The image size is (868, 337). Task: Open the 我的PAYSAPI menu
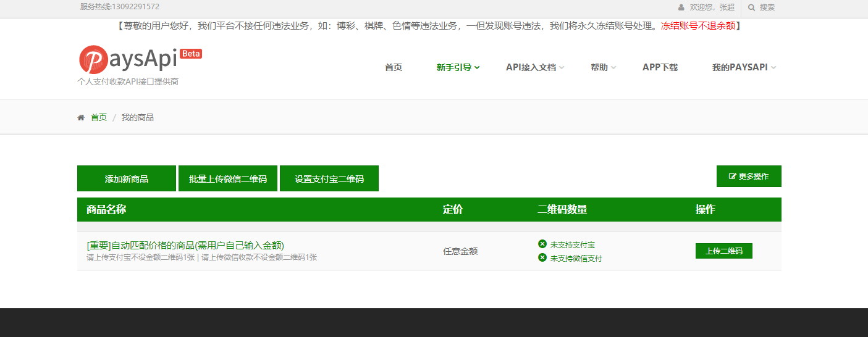740,67
